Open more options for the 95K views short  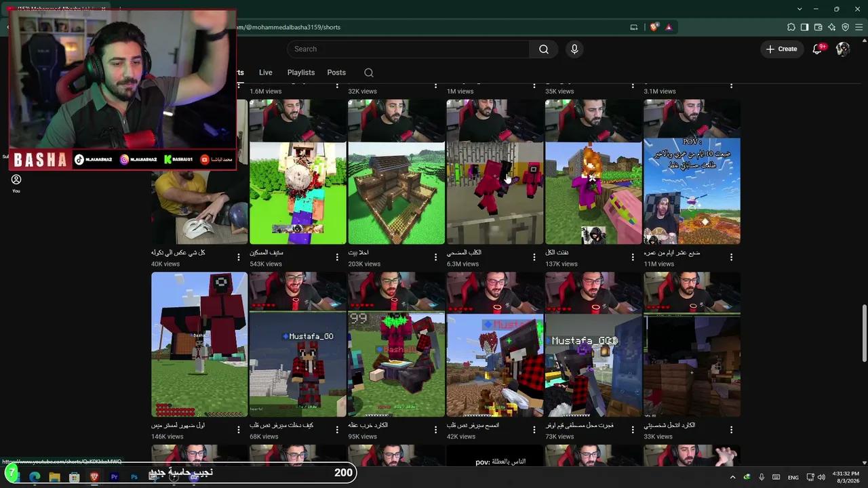435,430
